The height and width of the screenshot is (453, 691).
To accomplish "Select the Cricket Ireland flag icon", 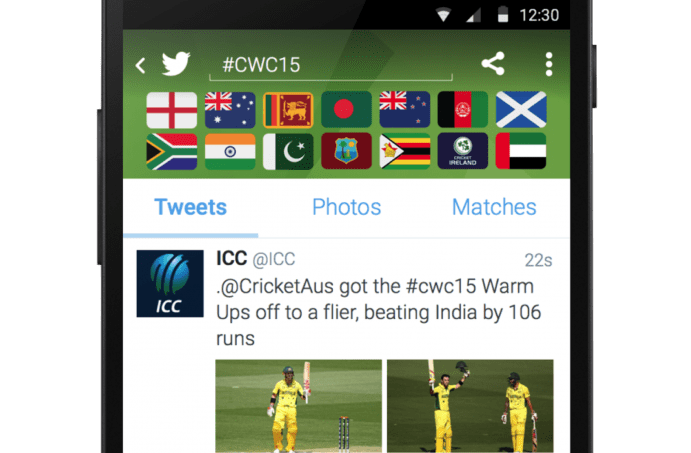I will pos(463,151).
